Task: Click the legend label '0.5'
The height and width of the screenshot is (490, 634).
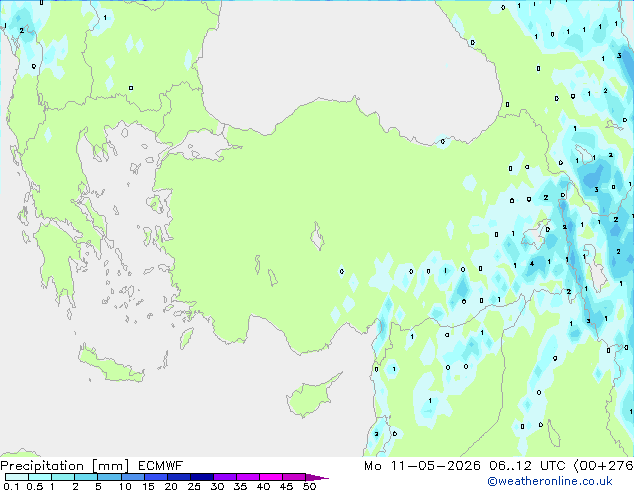Action: [x=34, y=486]
